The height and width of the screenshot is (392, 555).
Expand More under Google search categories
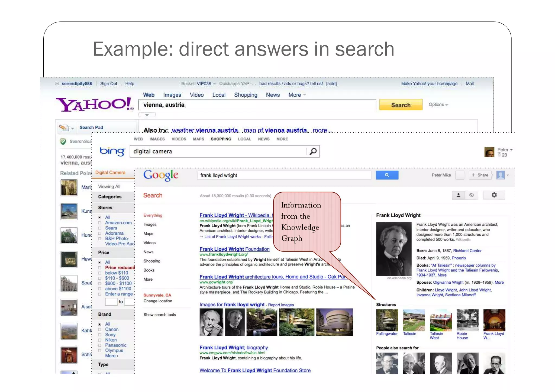148,279
